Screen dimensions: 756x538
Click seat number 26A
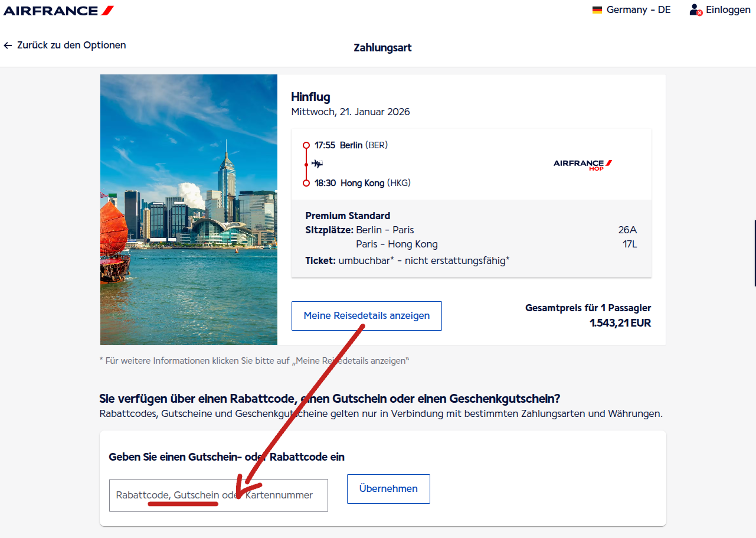627,230
